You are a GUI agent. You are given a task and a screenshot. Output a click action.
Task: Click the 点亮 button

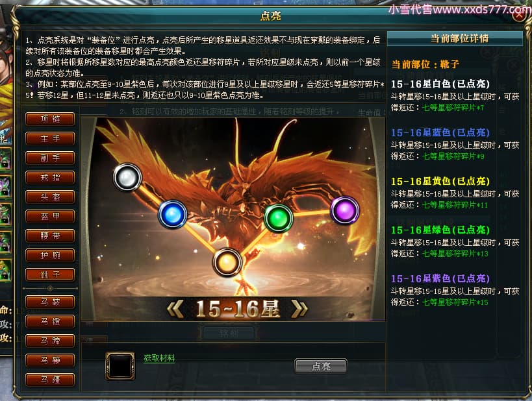(x=321, y=366)
